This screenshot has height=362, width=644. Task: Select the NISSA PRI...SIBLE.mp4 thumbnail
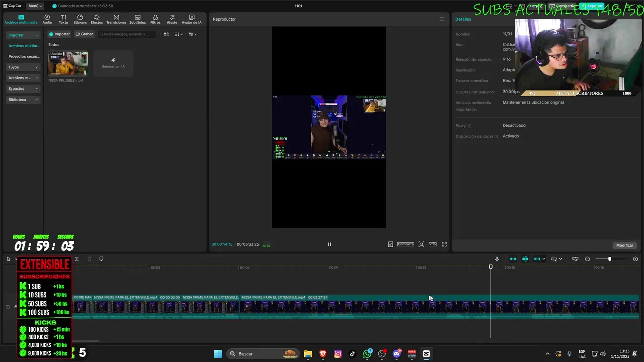pyautogui.click(x=67, y=63)
